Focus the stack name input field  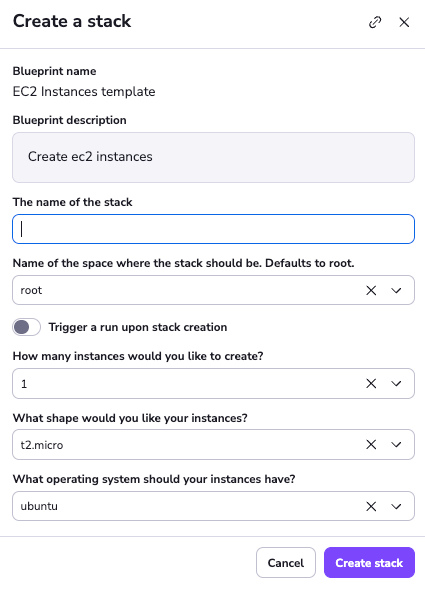tap(213, 229)
